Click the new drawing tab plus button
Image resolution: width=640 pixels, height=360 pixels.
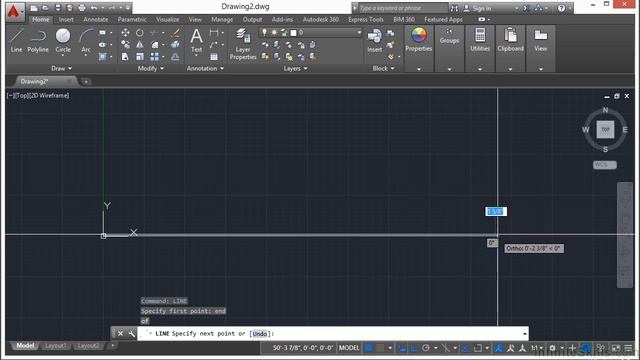point(86,82)
